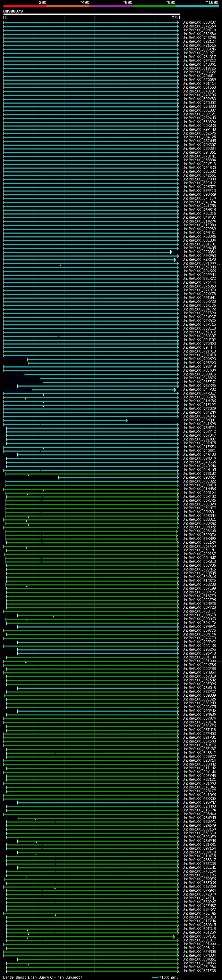
Task: Click arrowhead ending the A2X1P8 alignment
Action: [175, 260]
